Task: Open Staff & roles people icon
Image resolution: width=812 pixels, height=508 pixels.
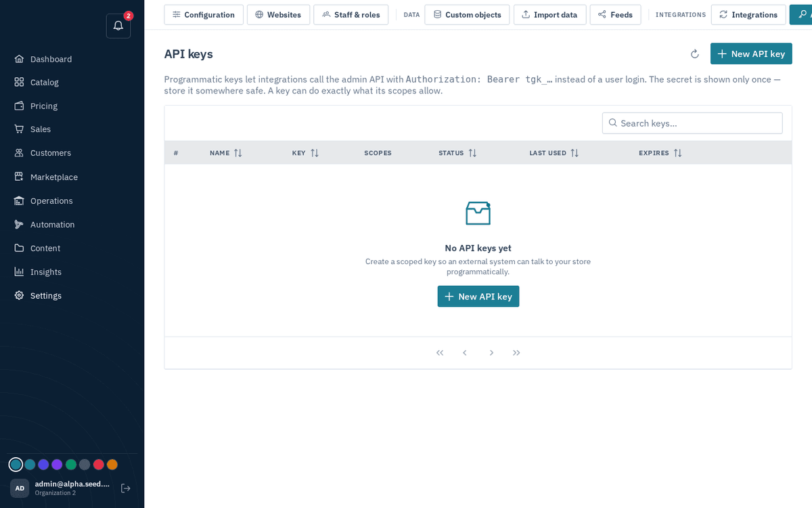Action: coord(326,14)
